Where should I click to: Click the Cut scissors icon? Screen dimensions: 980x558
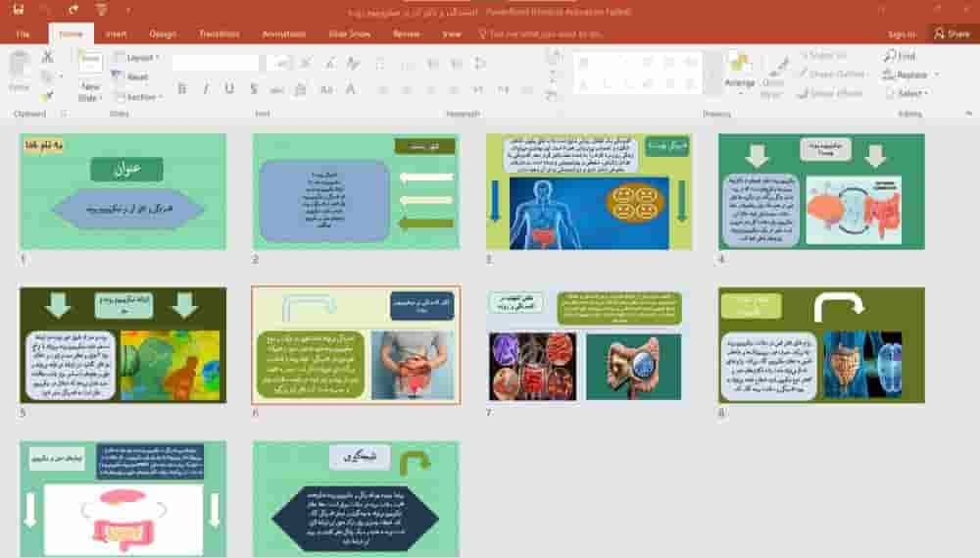[x=47, y=56]
